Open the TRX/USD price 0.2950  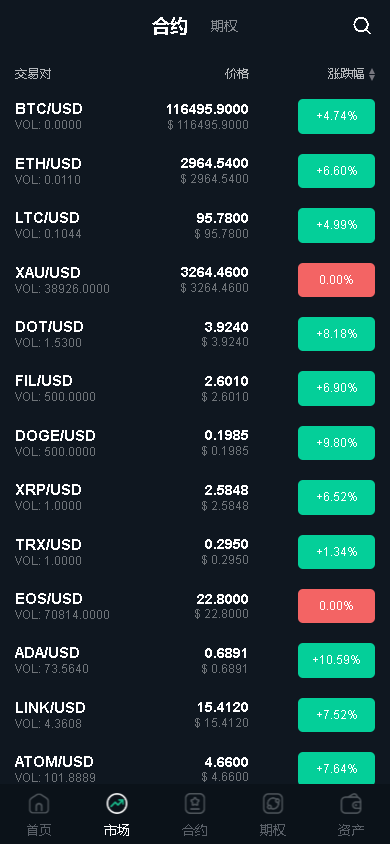point(226,544)
